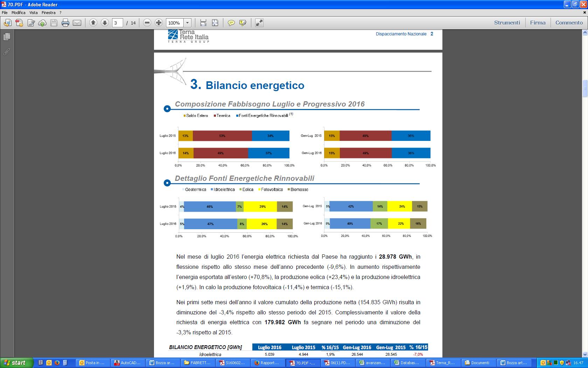Launch Outlook from the quick launch bar
Screen dimensions: 588x368
point(49,363)
